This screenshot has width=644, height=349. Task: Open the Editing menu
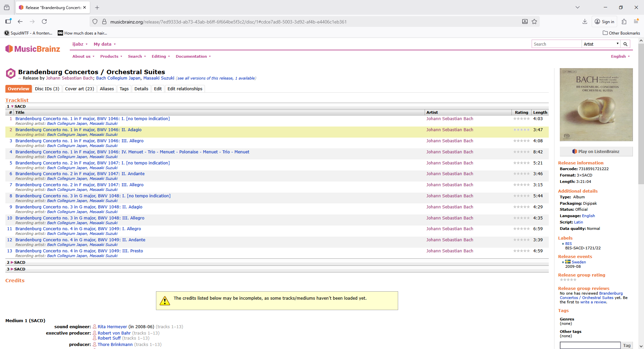pos(161,56)
